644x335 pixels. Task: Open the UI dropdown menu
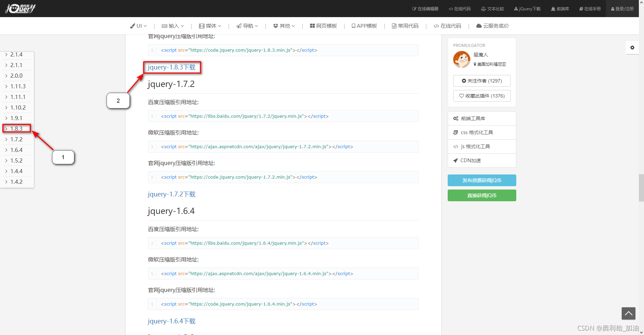[x=138, y=26]
